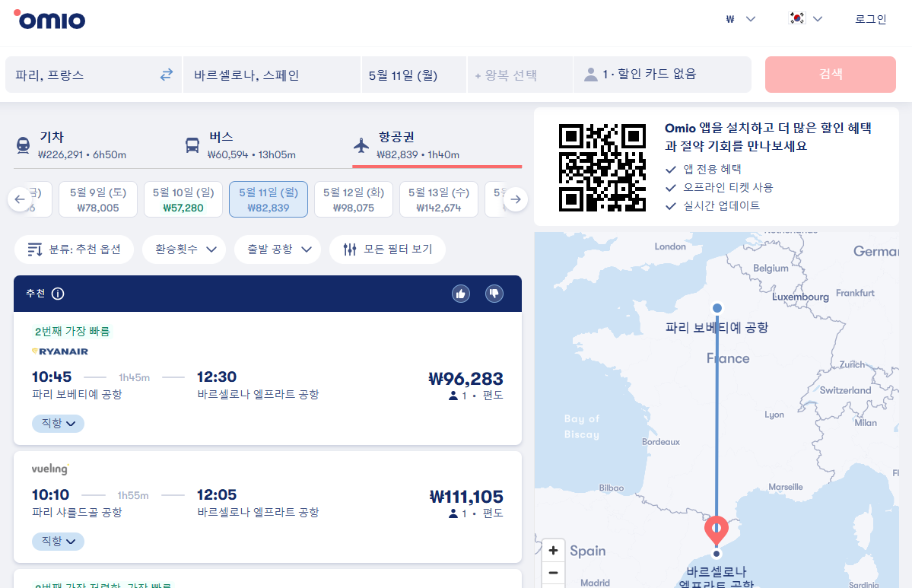Click the Barcelona red map pin
Viewport: 912px width, 588px height.
tap(717, 530)
